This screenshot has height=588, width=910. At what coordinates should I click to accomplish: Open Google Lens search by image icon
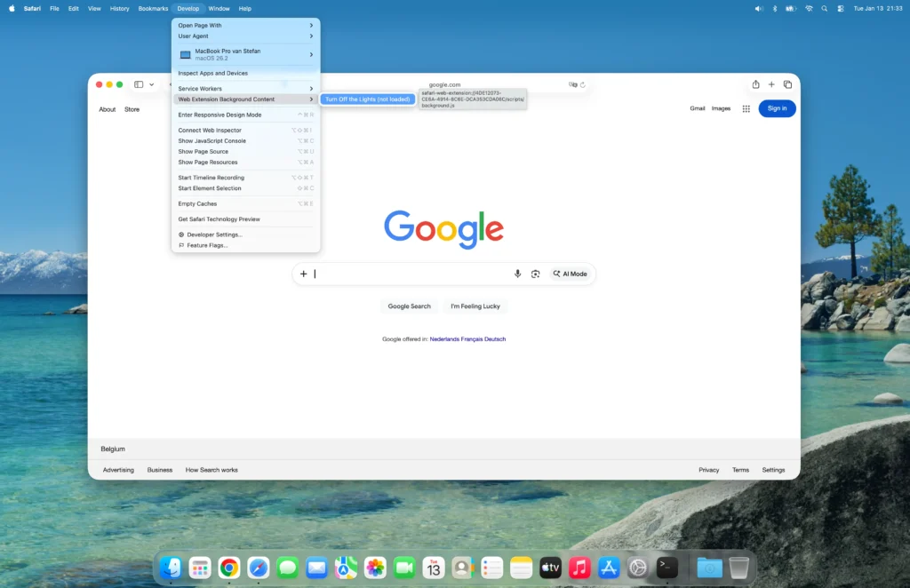click(x=535, y=274)
